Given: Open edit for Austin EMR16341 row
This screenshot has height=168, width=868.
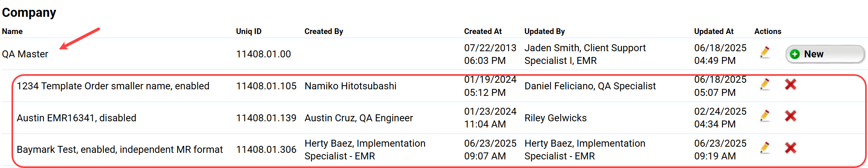Looking at the screenshot, I should pyautogui.click(x=765, y=116).
